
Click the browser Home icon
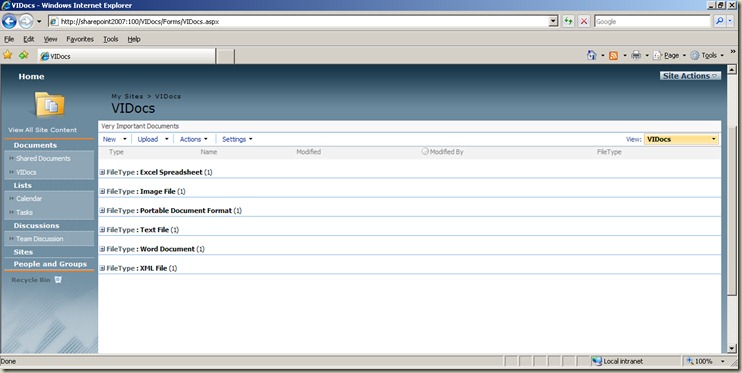592,55
